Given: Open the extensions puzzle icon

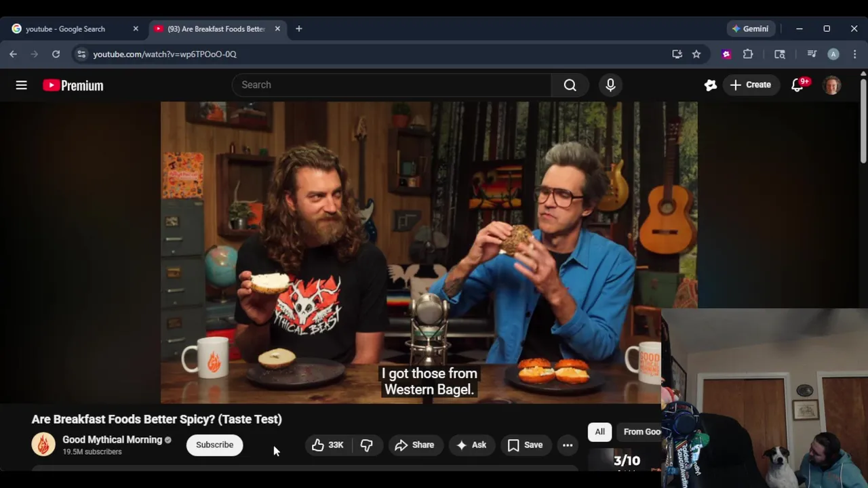Looking at the screenshot, I should 748,54.
